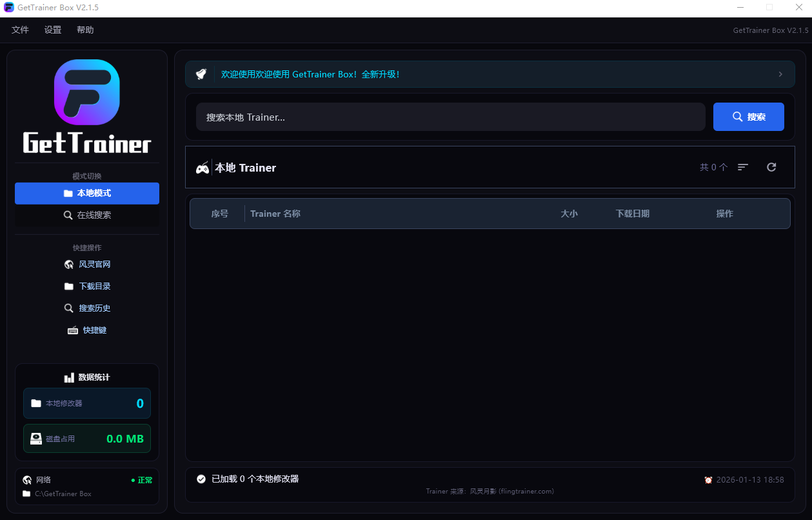
Task: Click the refresh icon in local Trainer header
Action: tap(771, 167)
